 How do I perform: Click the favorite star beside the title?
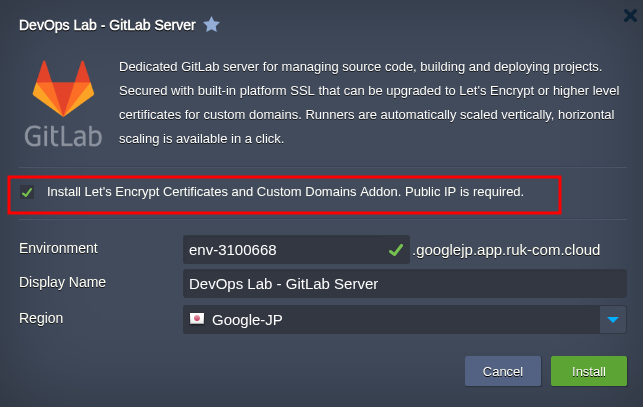click(x=212, y=25)
